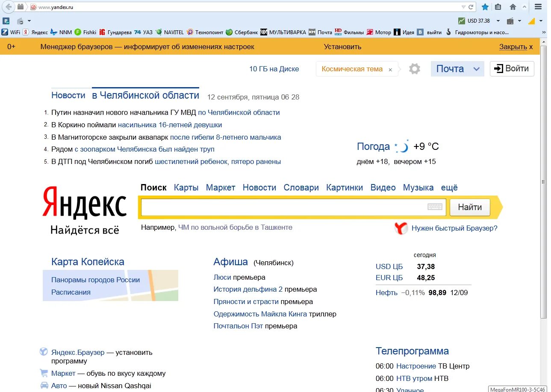Bookmark page with the blue star icon
The image size is (551, 392).
click(x=485, y=7)
